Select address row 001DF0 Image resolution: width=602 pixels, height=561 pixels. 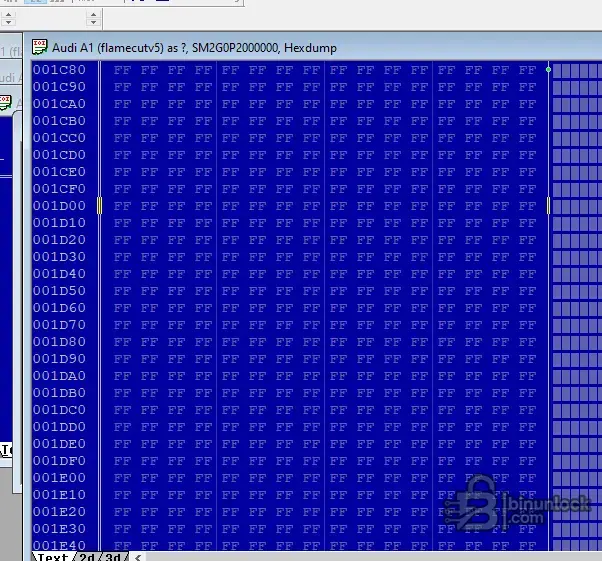click(x=59, y=461)
